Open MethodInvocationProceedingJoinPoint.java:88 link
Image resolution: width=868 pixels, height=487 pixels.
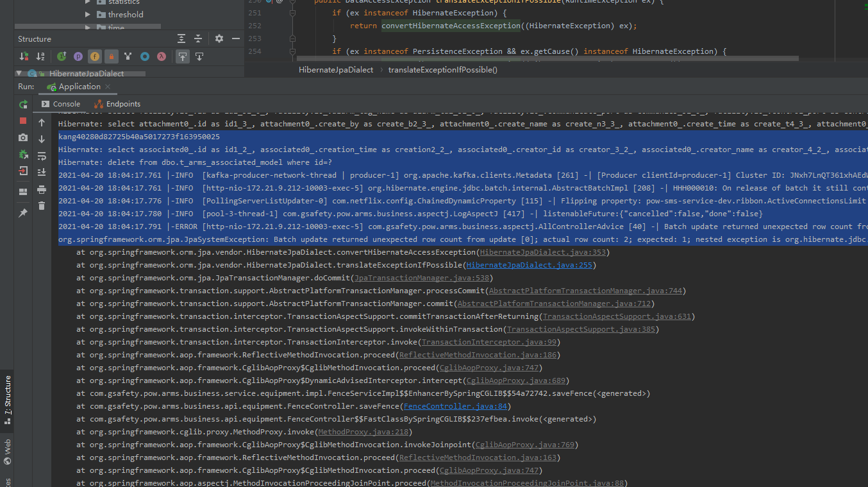click(526, 483)
